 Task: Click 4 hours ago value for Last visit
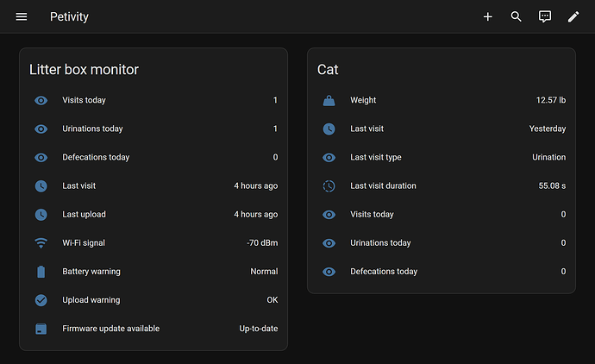256,186
